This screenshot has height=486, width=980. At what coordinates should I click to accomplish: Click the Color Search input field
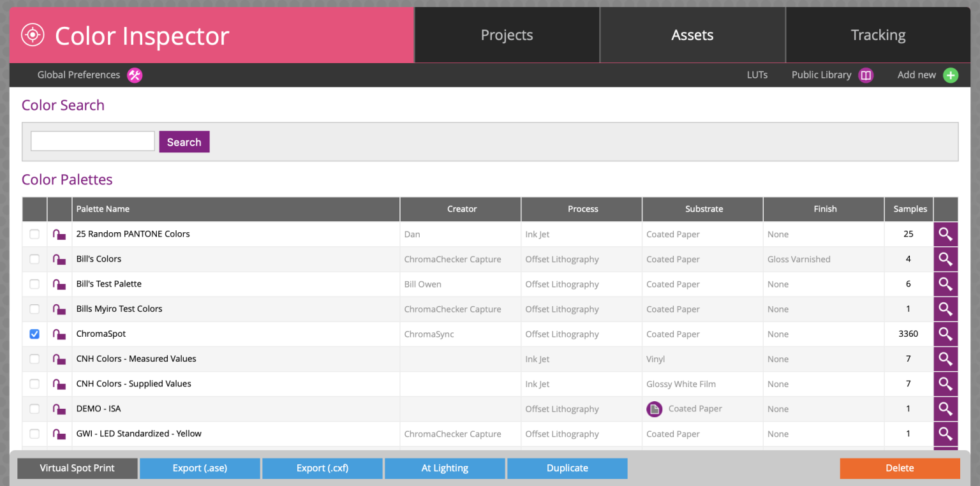[x=93, y=142]
